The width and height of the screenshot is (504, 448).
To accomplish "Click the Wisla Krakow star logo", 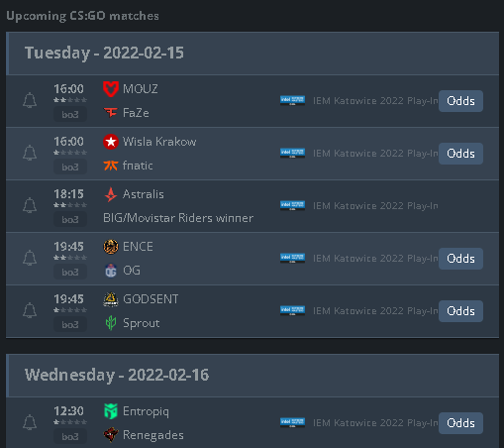I will 111,142.
